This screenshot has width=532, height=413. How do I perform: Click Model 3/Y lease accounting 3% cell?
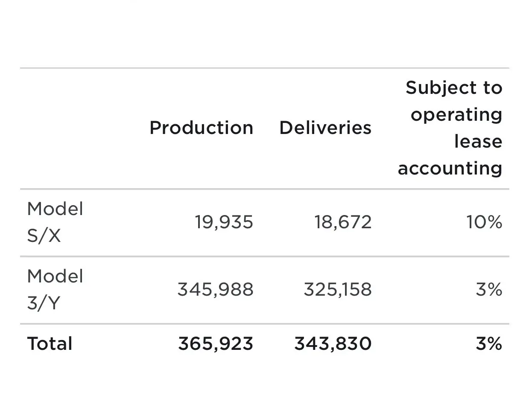click(x=489, y=289)
